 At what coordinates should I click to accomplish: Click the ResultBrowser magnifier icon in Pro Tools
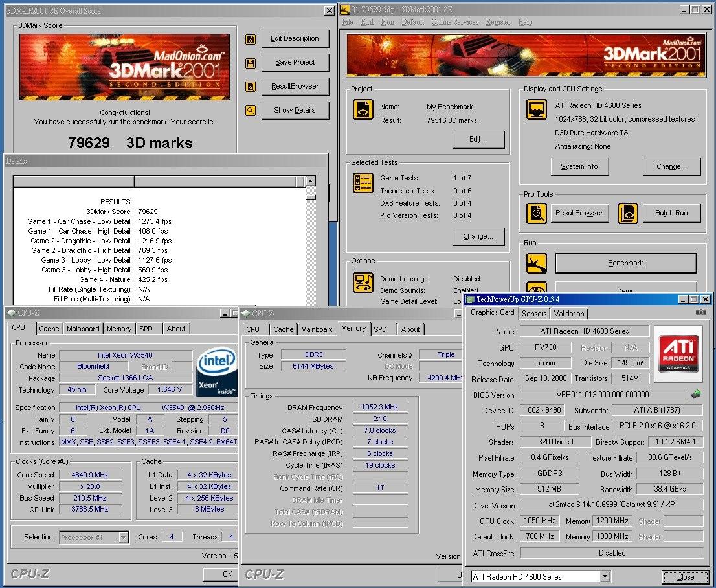(x=536, y=213)
